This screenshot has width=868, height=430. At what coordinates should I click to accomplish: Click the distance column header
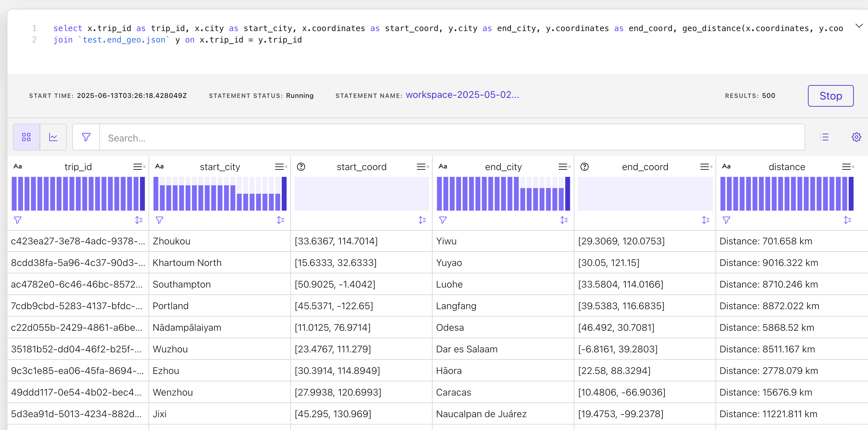(x=787, y=167)
